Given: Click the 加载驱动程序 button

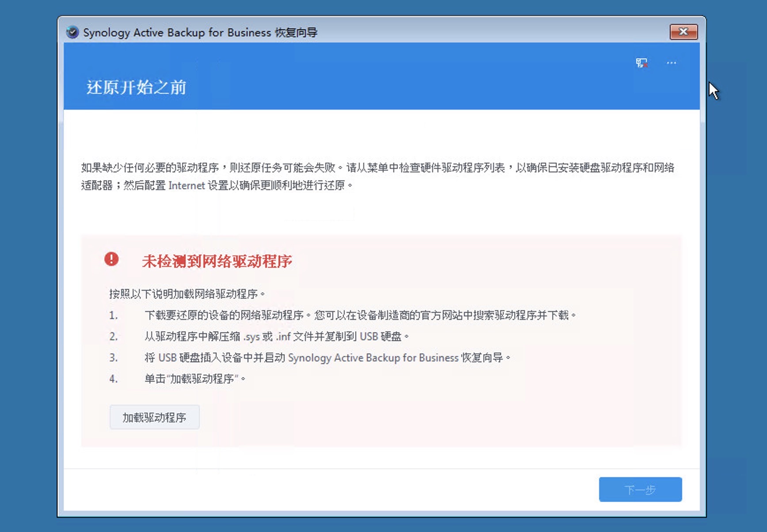Looking at the screenshot, I should 155,417.
